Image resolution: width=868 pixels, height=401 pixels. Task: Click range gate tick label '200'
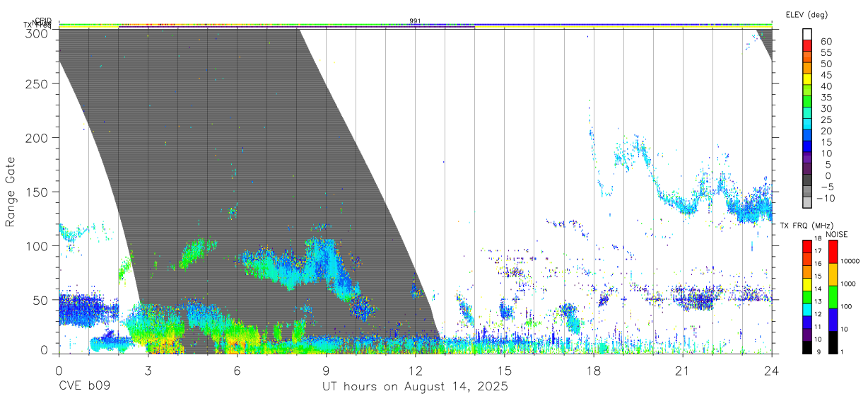click(x=35, y=137)
